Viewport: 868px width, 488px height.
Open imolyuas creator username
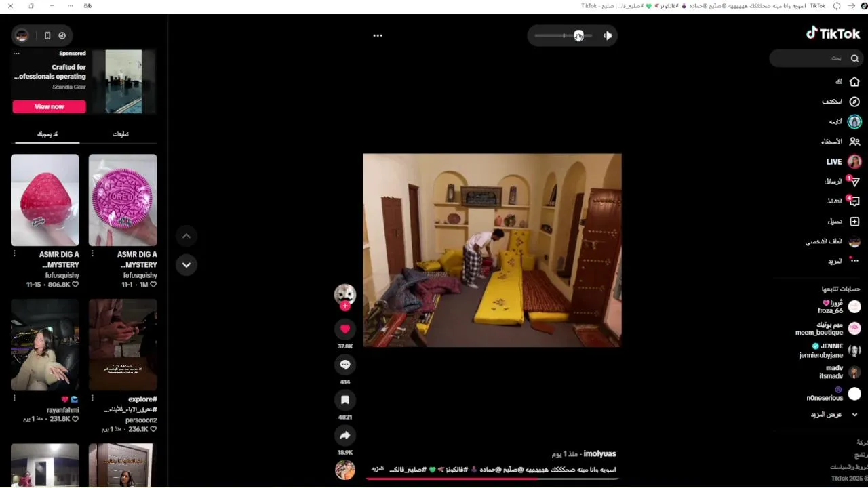click(599, 453)
